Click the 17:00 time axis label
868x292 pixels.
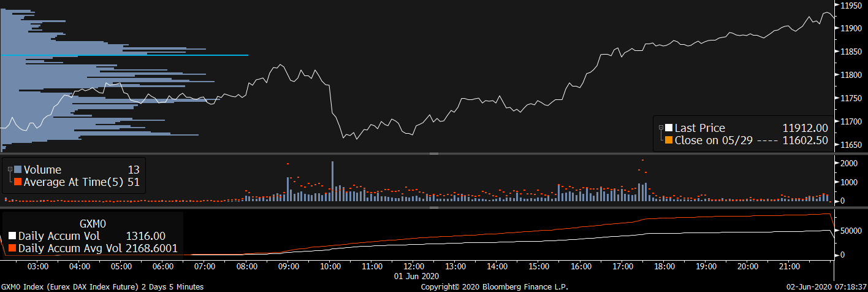(x=622, y=267)
